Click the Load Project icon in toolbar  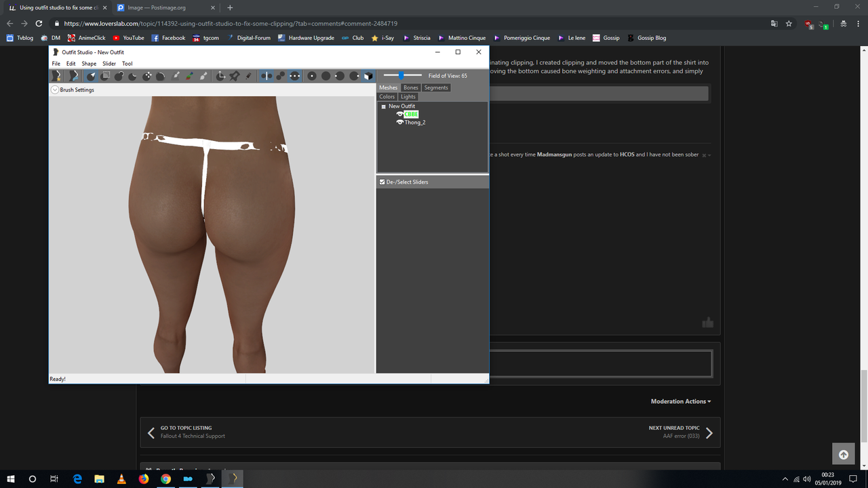(74, 76)
